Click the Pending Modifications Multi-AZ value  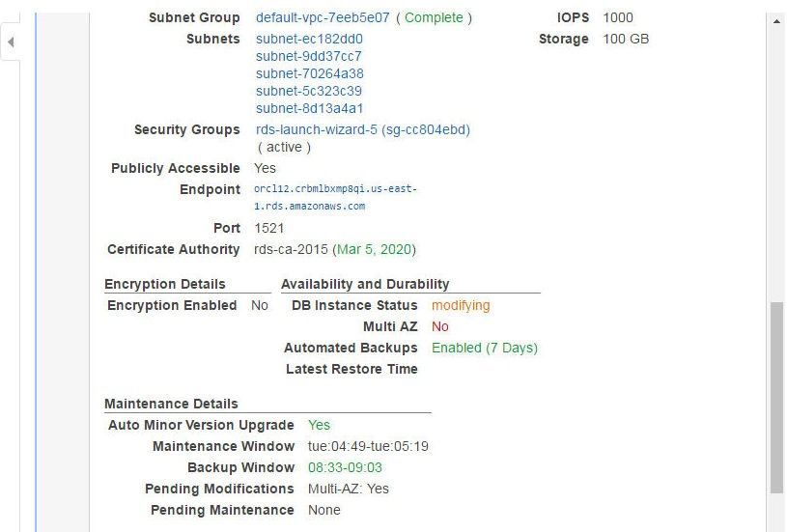coord(349,489)
